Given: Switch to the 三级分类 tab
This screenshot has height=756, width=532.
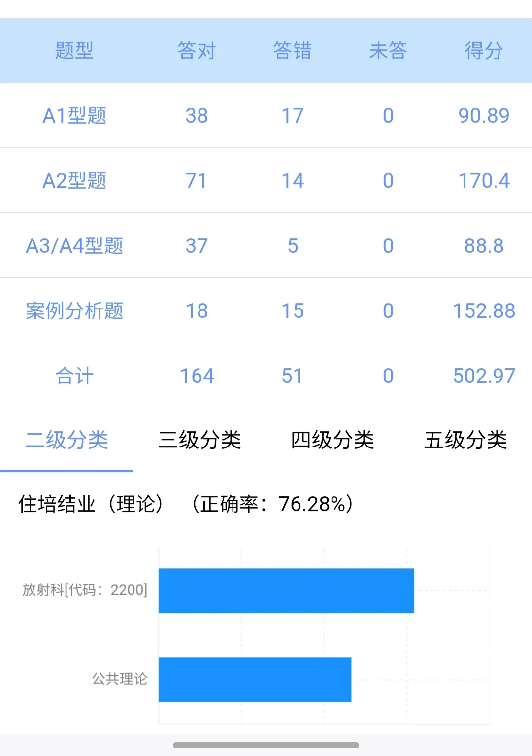Looking at the screenshot, I should tap(199, 440).
